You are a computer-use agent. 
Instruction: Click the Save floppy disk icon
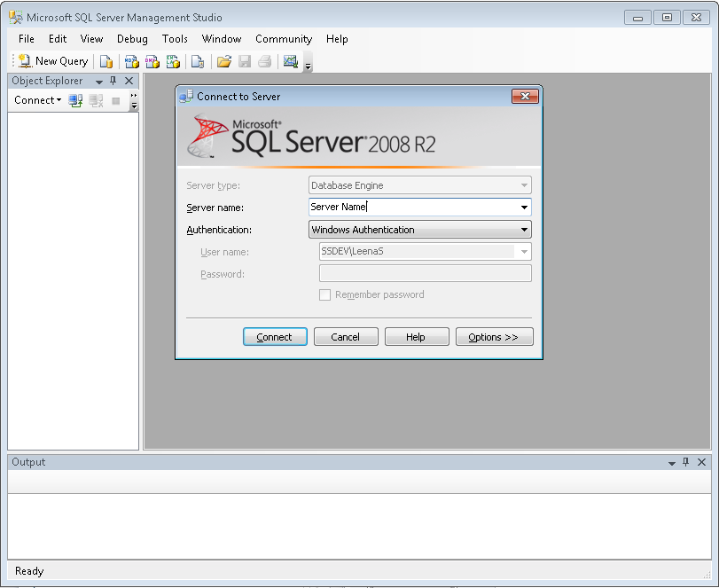[x=245, y=61]
